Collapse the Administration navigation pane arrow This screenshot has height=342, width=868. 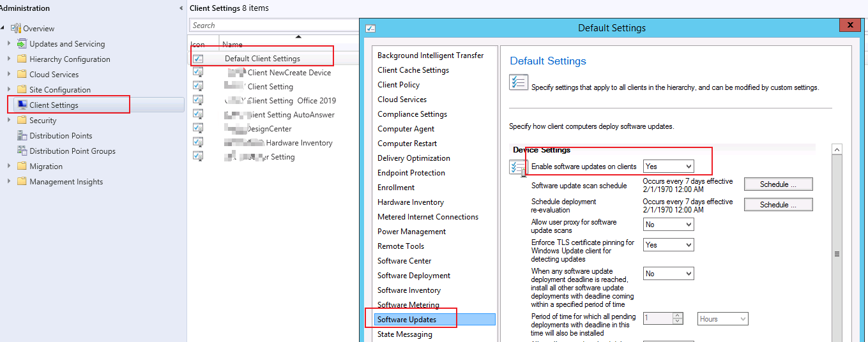click(x=181, y=8)
